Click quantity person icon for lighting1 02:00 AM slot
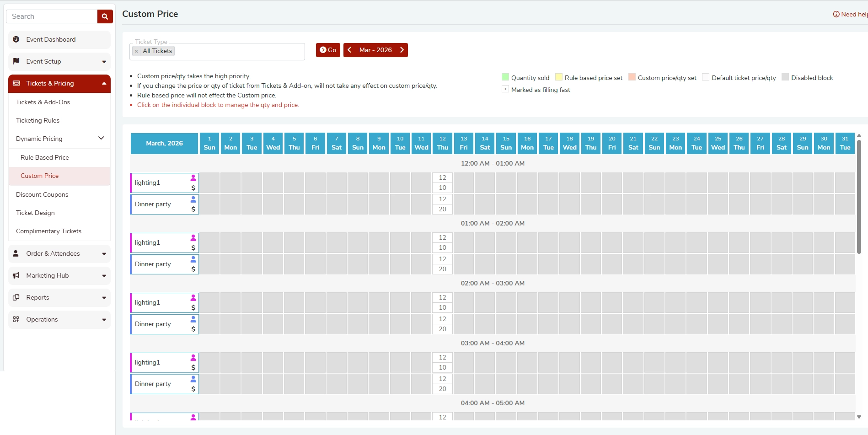Screen dimensions: 868x435 point(193,297)
